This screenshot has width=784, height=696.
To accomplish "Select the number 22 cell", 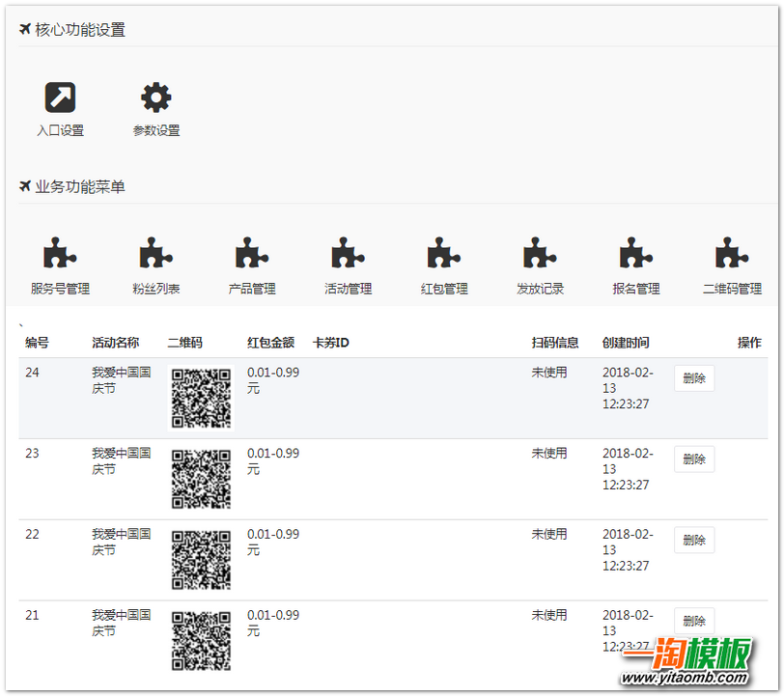I will 33,535.
